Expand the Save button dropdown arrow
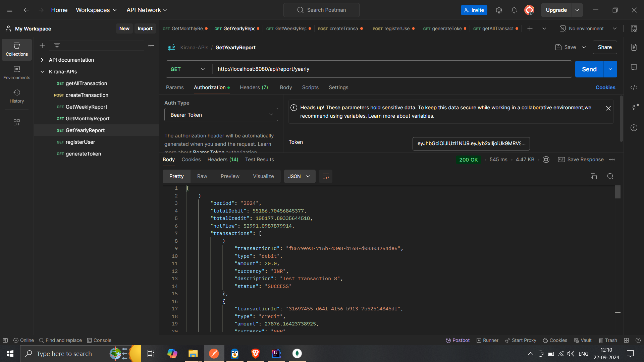 584,47
